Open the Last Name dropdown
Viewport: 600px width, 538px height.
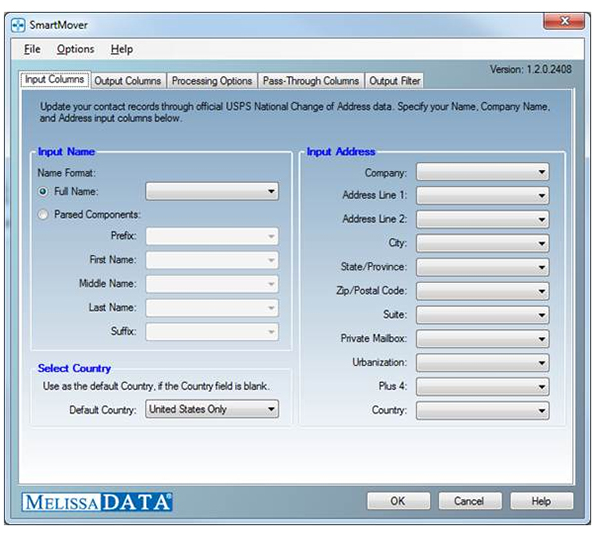coord(212,308)
